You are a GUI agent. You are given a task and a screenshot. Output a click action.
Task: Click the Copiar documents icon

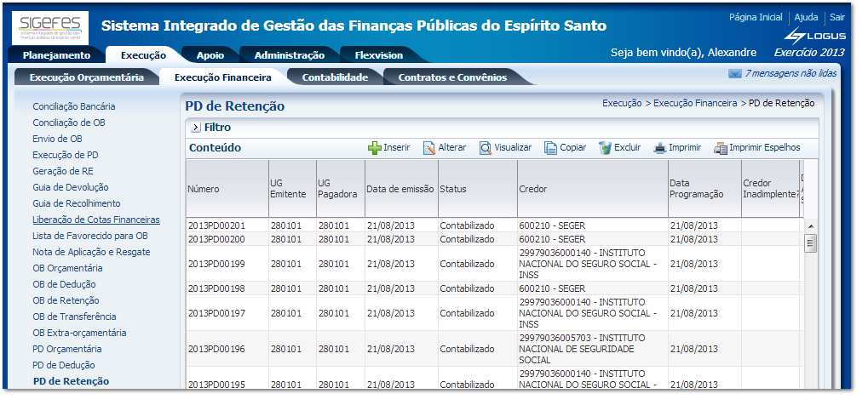click(x=550, y=148)
